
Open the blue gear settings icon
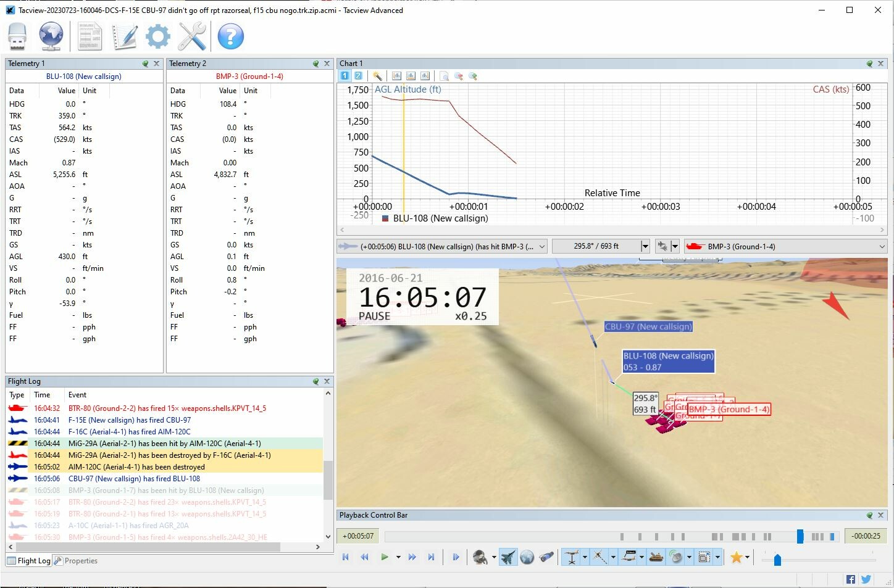[158, 36]
